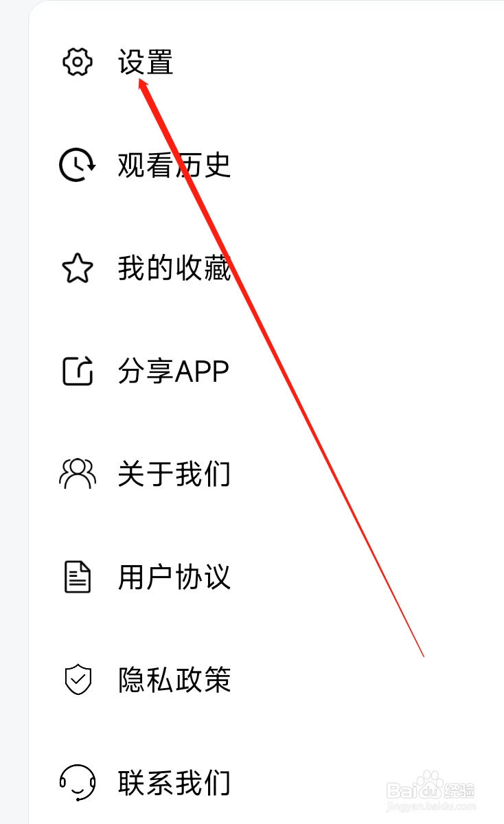
Task: Select the 我的收藏 menu item
Action: [x=174, y=268]
